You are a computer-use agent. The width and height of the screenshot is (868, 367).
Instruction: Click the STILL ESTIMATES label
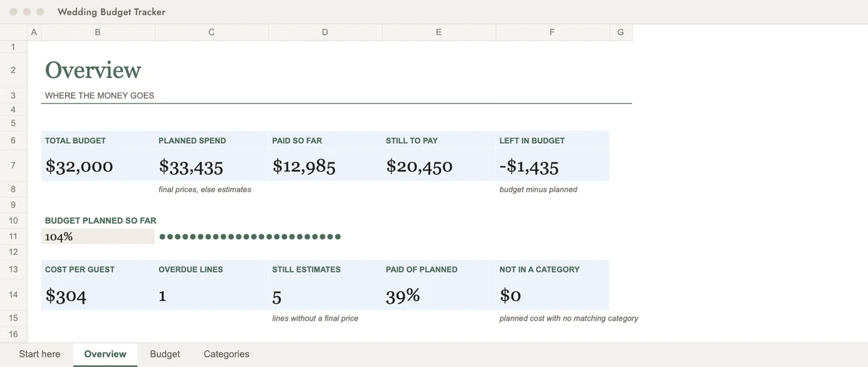[x=306, y=269]
